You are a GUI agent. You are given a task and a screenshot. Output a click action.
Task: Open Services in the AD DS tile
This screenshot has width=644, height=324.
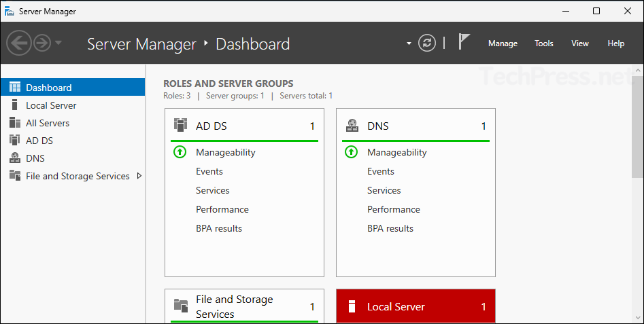coord(212,190)
